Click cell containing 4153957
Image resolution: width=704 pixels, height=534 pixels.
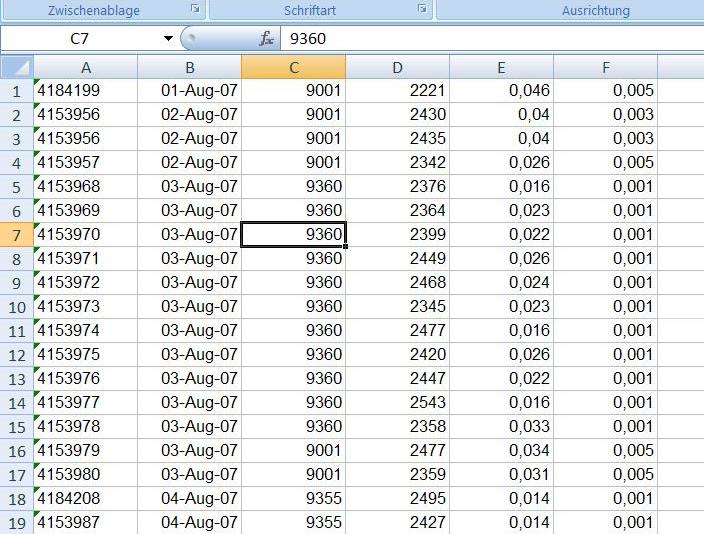pyautogui.click(x=86, y=163)
